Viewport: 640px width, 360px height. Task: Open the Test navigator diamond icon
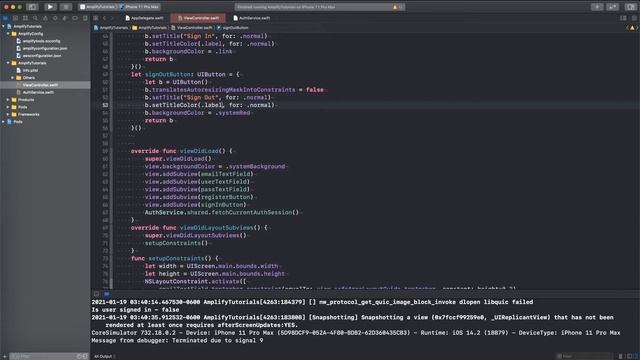(55, 18)
